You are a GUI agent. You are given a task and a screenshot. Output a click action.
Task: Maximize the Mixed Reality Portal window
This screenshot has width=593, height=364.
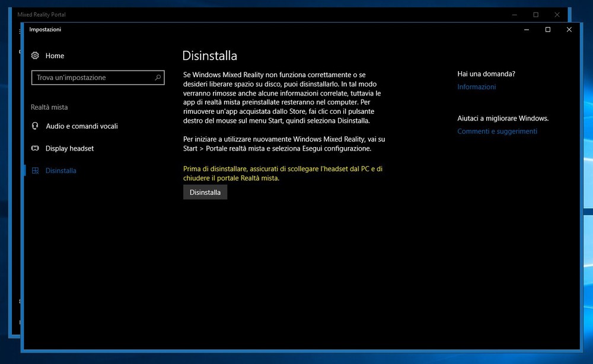point(535,15)
